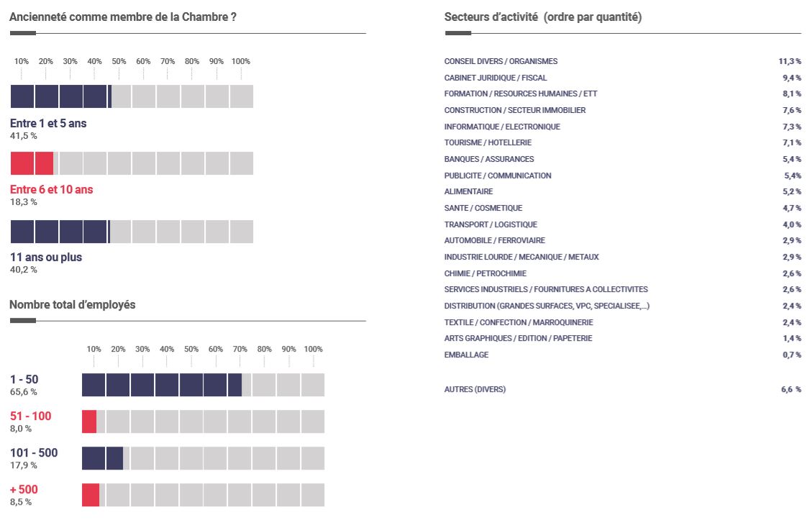Click the 'Entre 1 et 5 ans' progress bar
The width and height of the screenshot is (812, 520).
132,96
